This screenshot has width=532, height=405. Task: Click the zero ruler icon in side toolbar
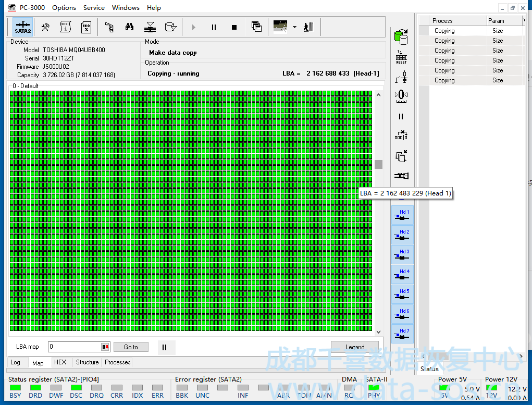(x=401, y=96)
